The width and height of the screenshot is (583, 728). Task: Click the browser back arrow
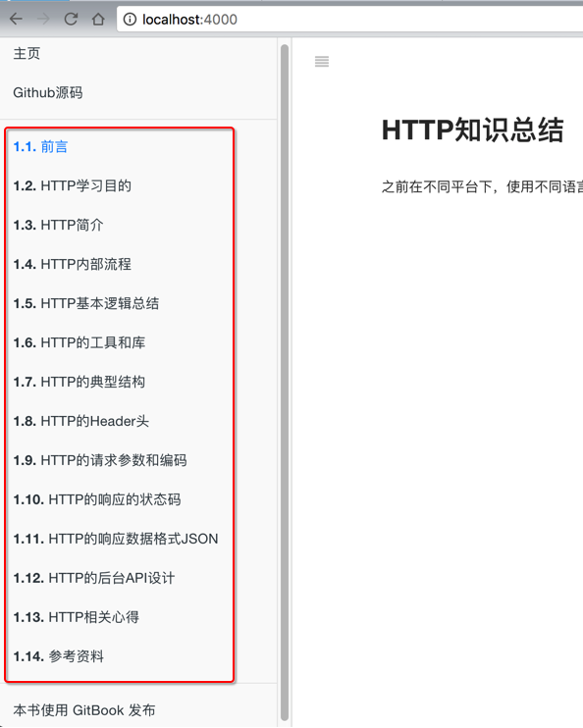(16, 19)
